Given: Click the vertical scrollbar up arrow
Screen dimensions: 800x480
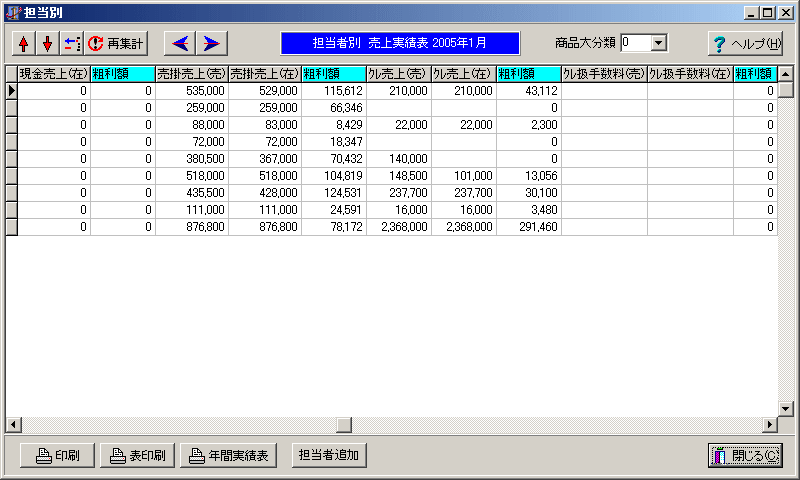Looking at the screenshot, I should 786,74.
